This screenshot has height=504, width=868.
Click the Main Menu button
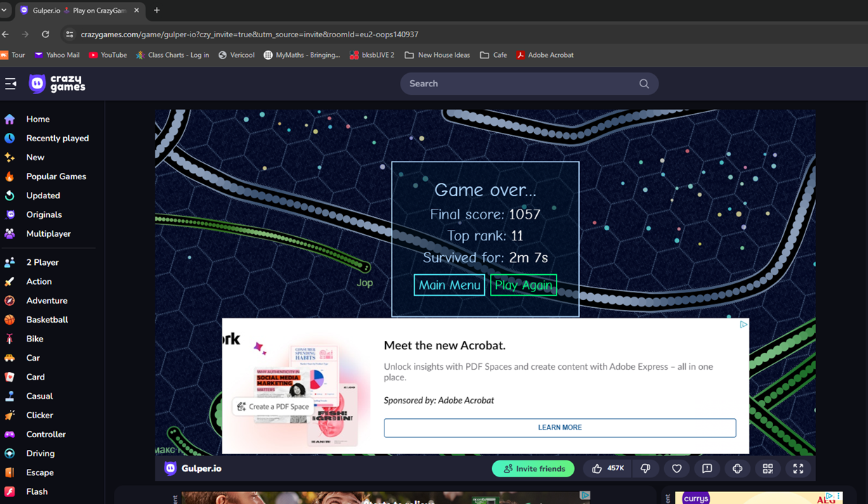[x=449, y=285]
